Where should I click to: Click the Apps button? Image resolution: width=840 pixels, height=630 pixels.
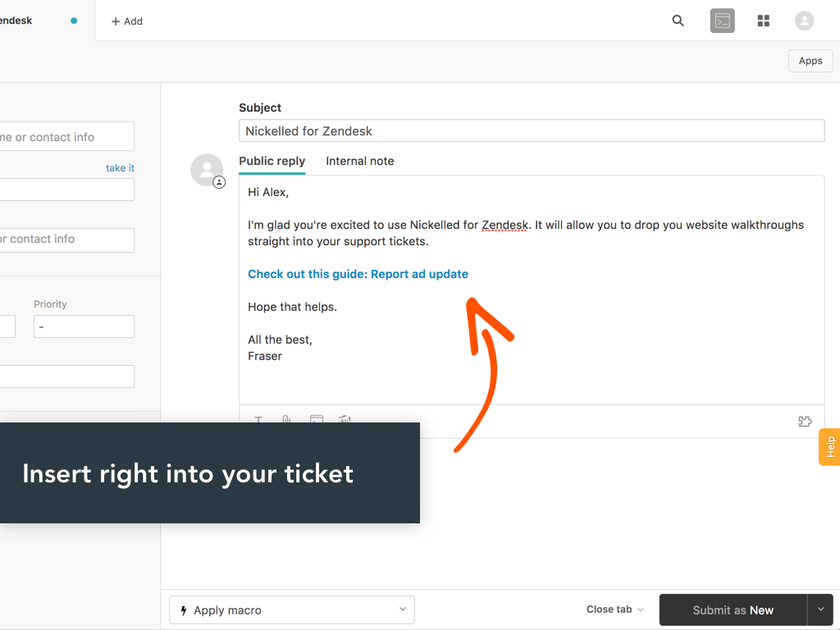click(810, 61)
